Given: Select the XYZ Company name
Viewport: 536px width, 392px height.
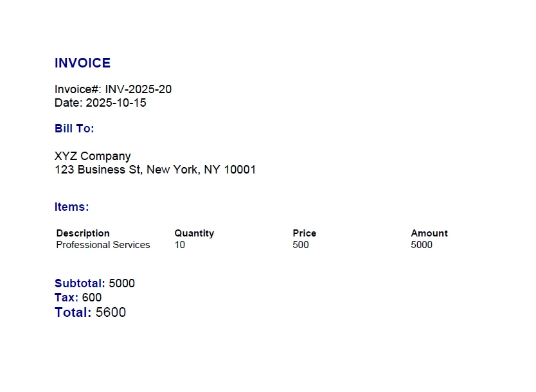Looking at the screenshot, I should [93, 156].
